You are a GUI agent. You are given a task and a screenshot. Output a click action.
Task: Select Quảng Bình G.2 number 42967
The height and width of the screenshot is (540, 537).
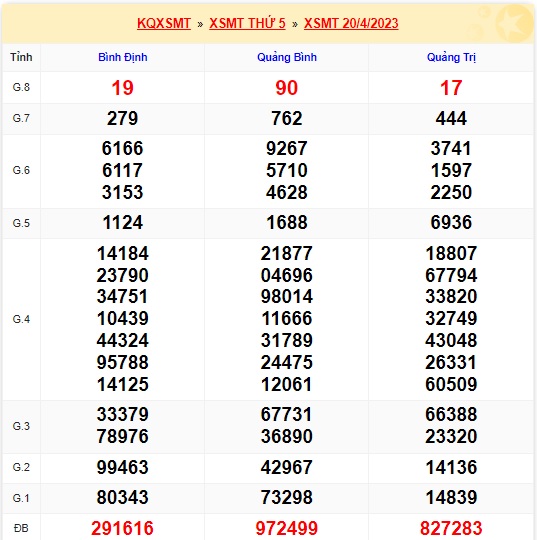(x=287, y=467)
